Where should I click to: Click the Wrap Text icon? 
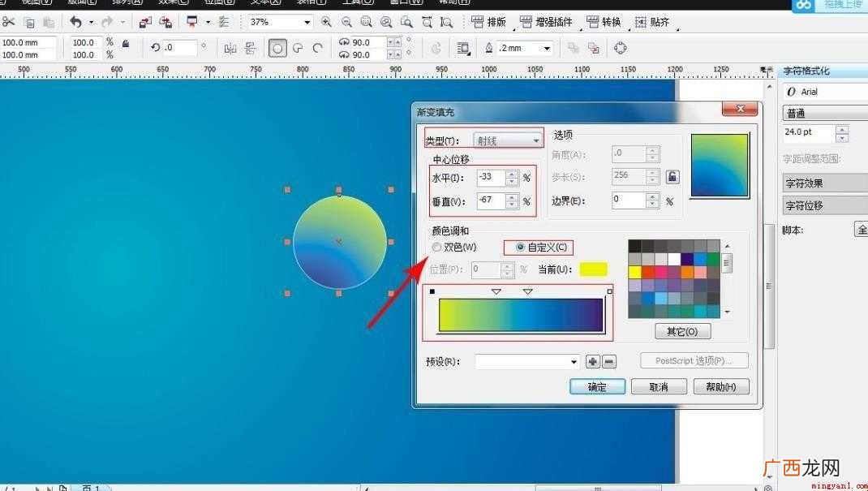pyautogui.click(x=463, y=48)
